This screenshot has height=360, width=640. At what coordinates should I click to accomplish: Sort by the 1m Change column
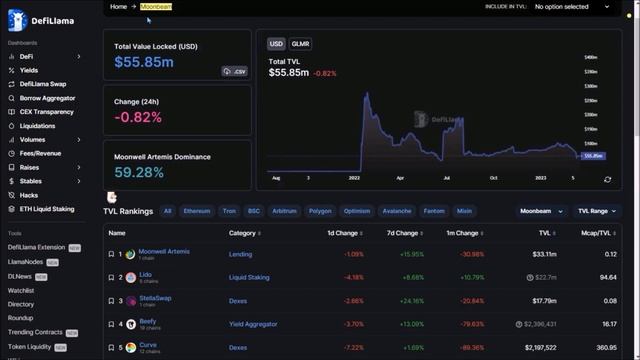coord(465,233)
